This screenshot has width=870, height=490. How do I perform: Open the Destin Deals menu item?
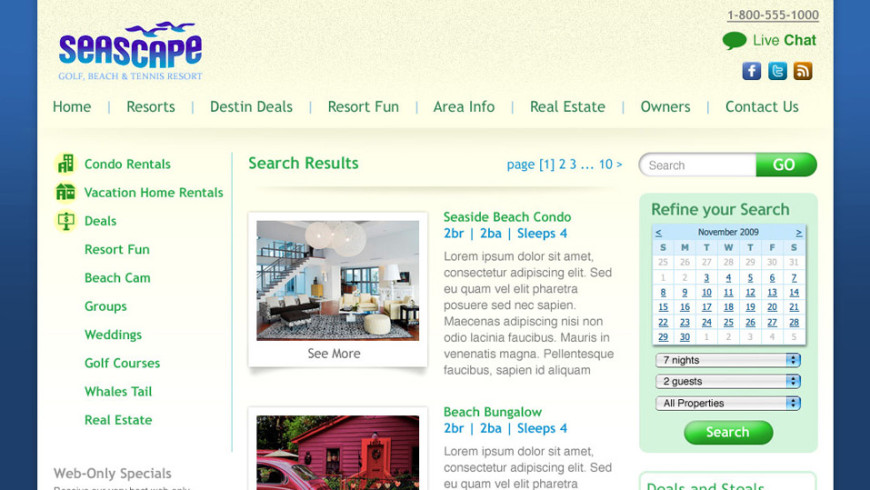(x=251, y=107)
